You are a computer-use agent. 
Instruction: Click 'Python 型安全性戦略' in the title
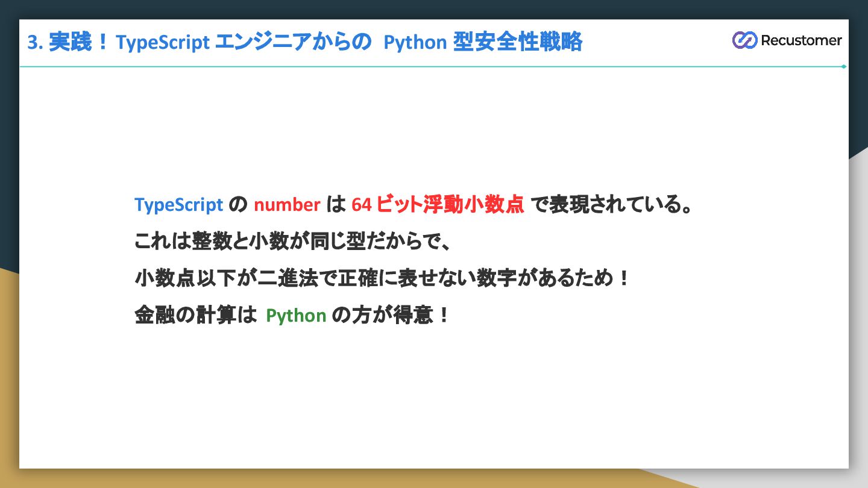[x=483, y=42]
